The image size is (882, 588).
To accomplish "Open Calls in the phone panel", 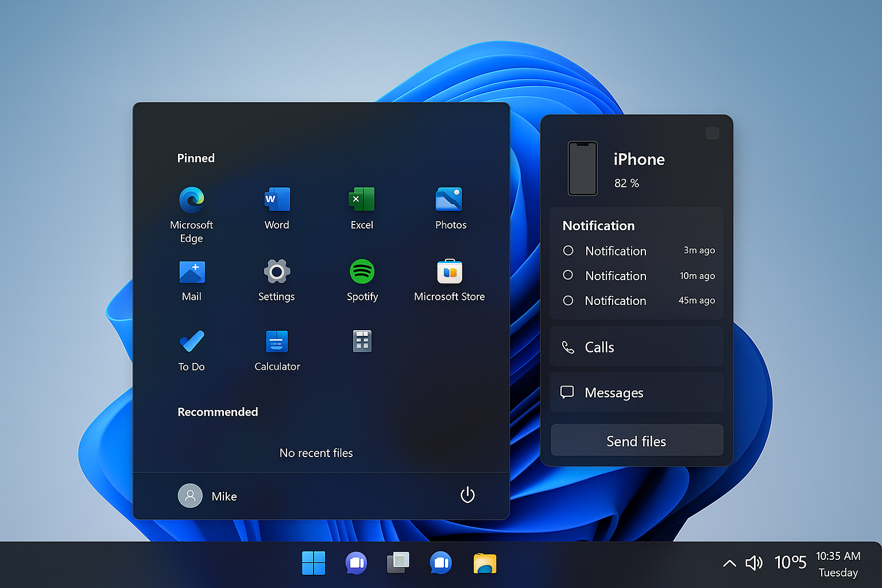I will (x=636, y=347).
